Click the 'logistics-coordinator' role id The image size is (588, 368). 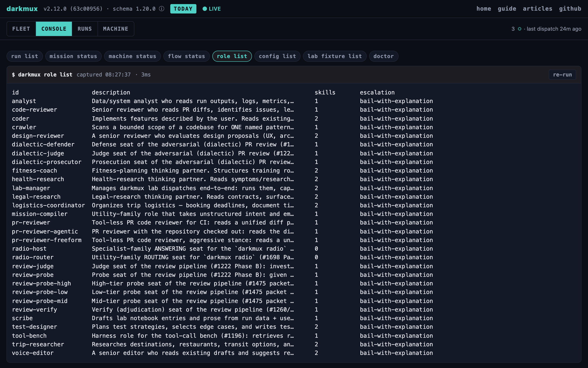click(x=48, y=205)
